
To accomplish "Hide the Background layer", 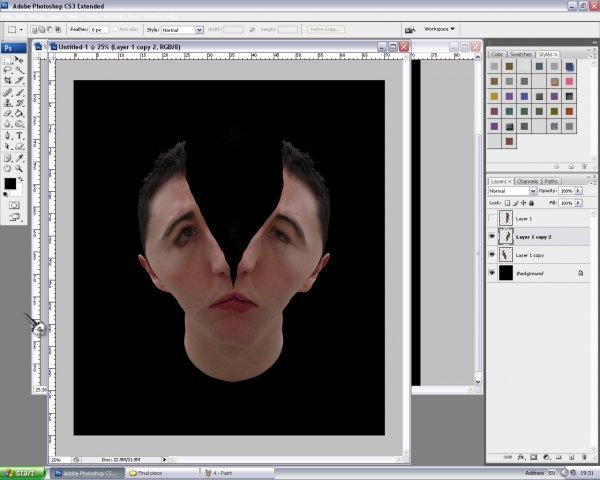I will pyautogui.click(x=492, y=273).
